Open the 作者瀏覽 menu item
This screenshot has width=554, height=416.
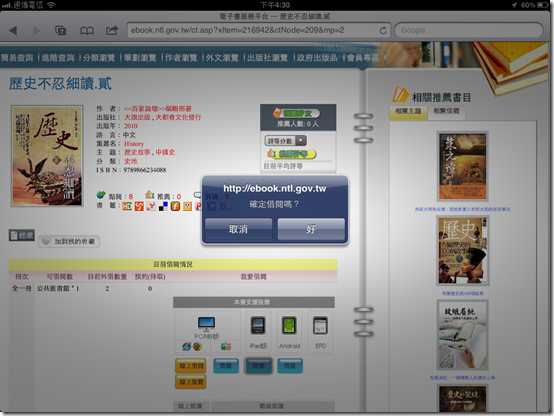(181, 57)
